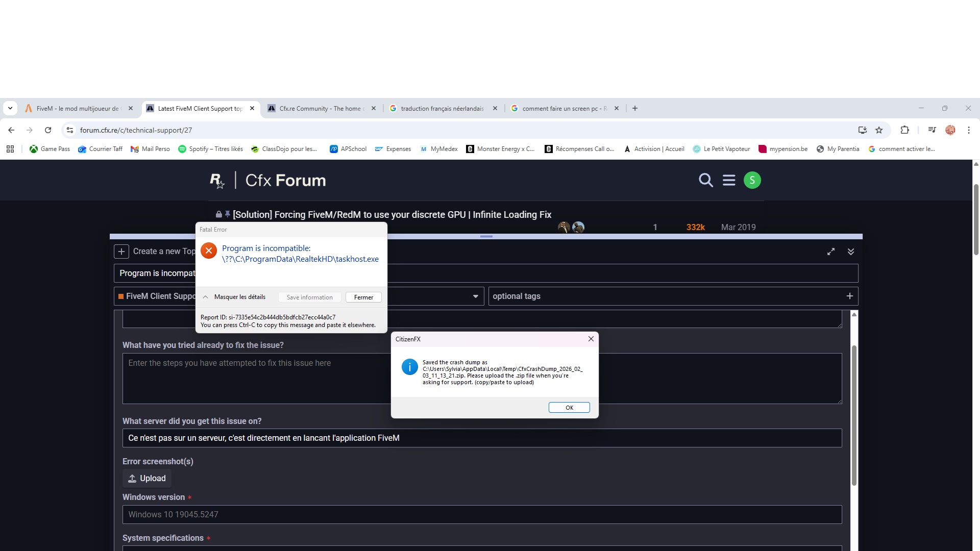Open the green S user avatar
Viewport: 980px width, 551px height.
(752, 180)
